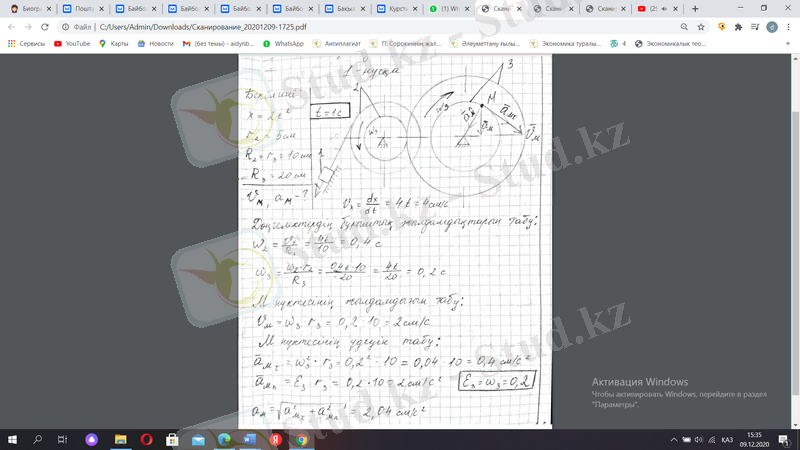Open the Chrome three-dot menu
The height and width of the screenshot is (450, 800).
pyautogui.click(x=789, y=27)
